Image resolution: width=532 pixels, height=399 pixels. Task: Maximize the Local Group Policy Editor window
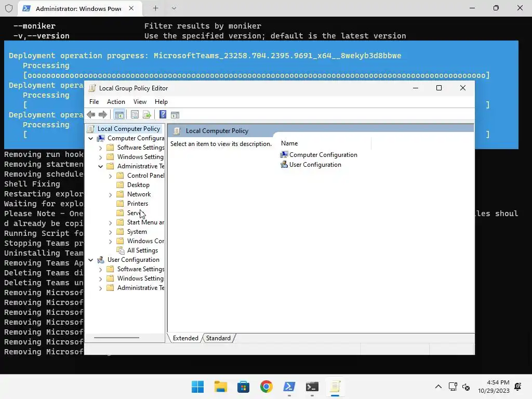[x=439, y=88]
